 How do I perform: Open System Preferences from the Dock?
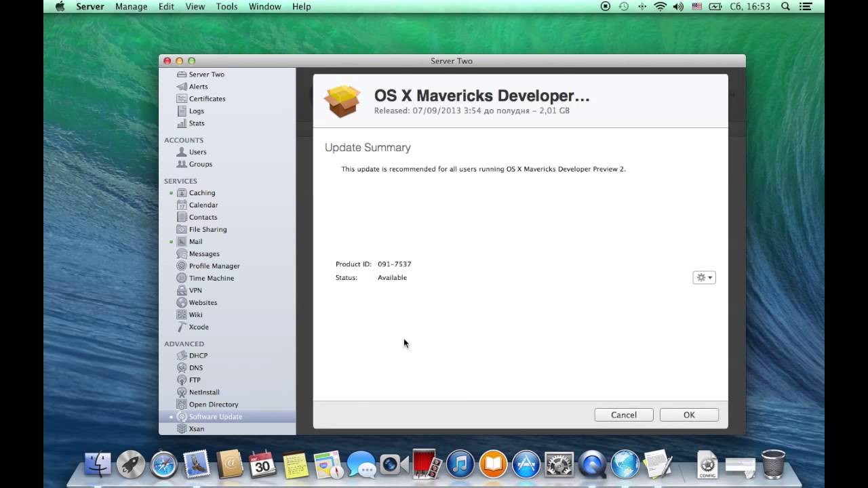(x=559, y=464)
